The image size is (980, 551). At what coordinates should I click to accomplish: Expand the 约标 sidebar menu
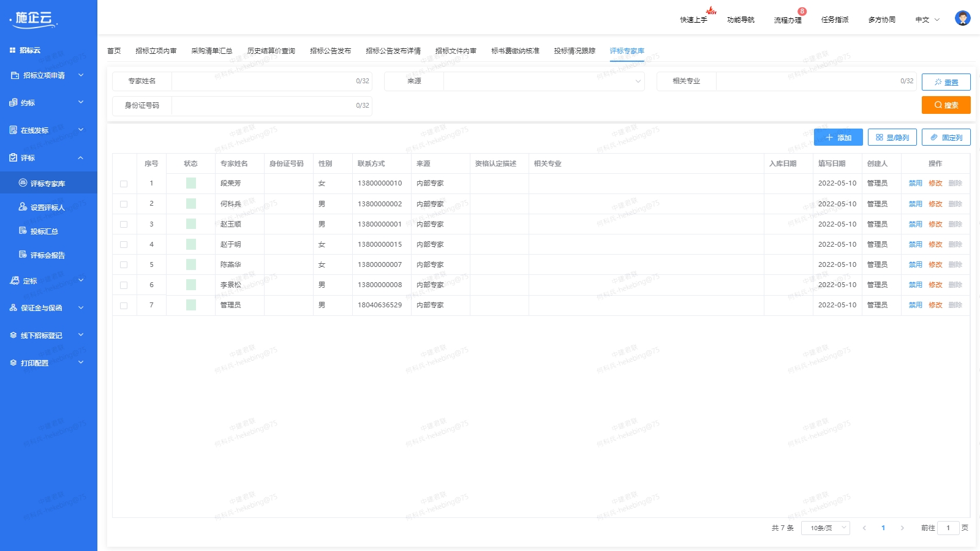tap(81, 102)
